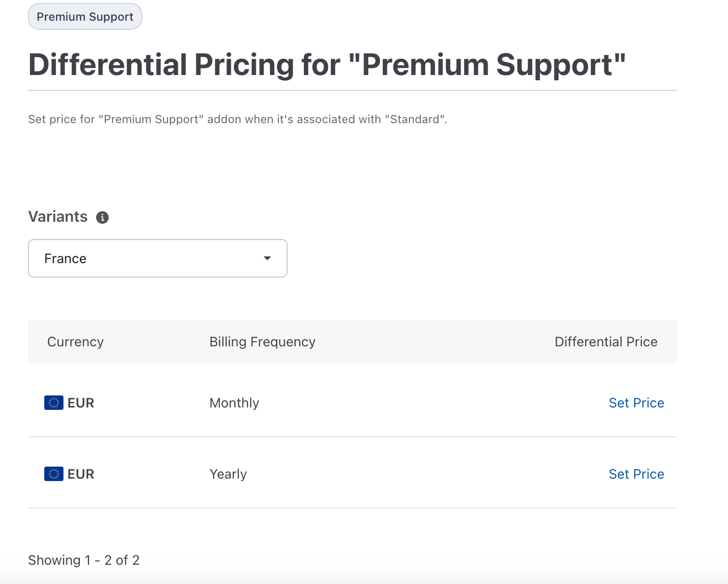Click the EU flag icon in Monthly row
Viewport: 728px width, 584px height.
click(54, 403)
